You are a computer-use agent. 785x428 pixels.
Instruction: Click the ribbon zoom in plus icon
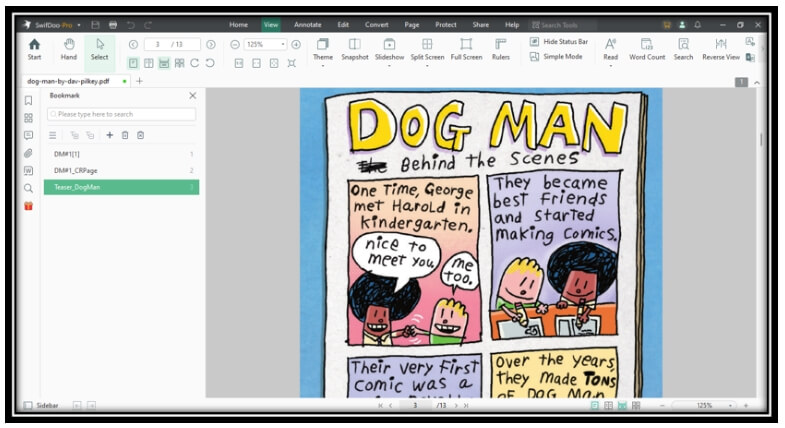[296, 45]
